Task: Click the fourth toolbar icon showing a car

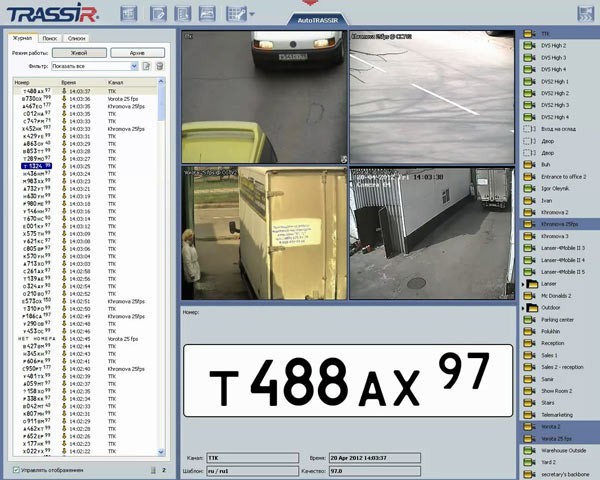Action: (x=209, y=14)
